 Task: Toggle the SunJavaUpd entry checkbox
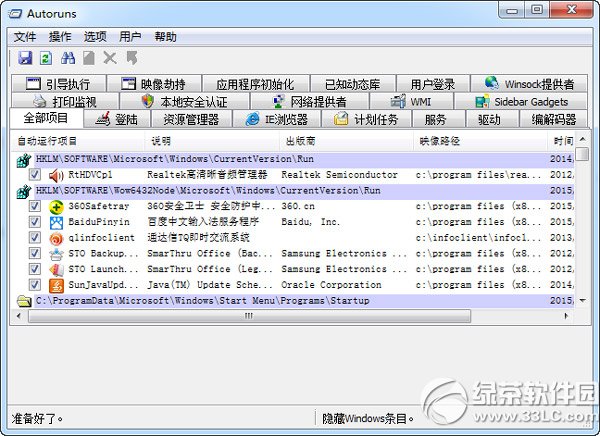pyautogui.click(x=35, y=284)
